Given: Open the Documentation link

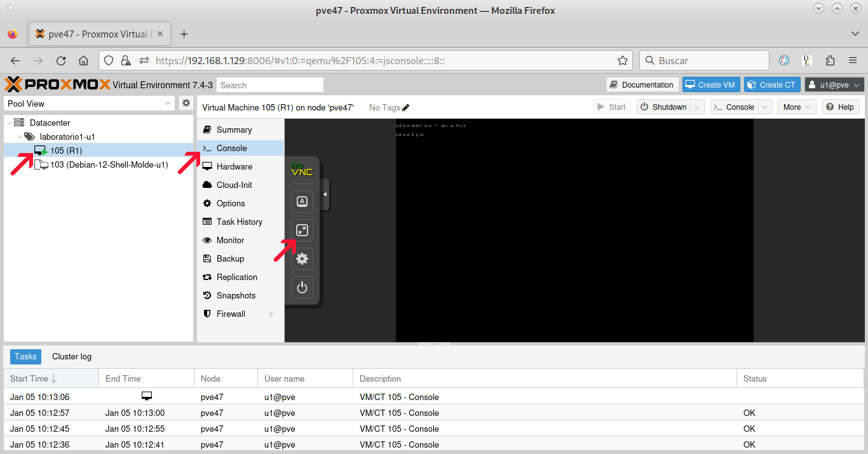Looking at the screenshot, I should coord(642,85).
